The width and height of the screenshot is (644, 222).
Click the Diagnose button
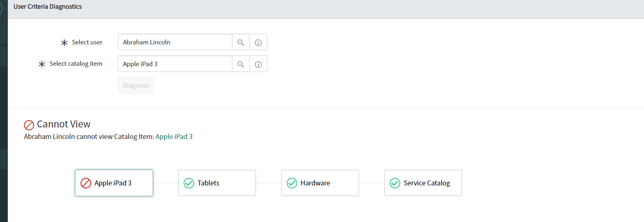click(136, 86)
